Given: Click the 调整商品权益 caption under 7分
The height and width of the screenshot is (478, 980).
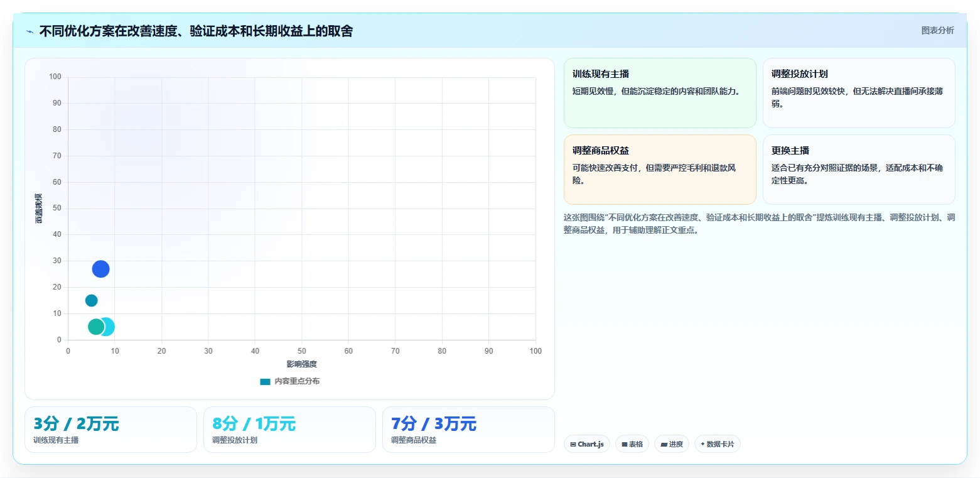Looking at the screenshot, I should tap(414, 440).
